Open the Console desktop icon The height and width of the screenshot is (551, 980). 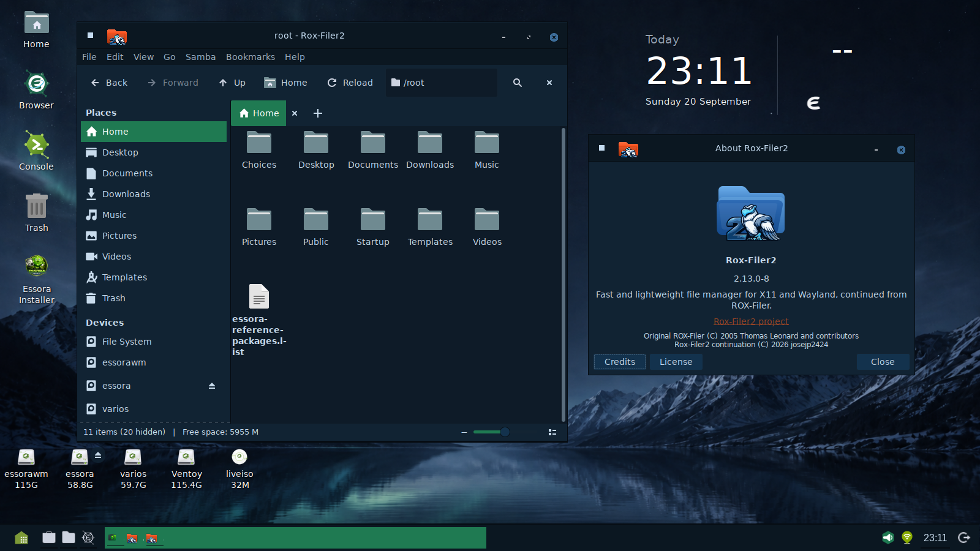[37, 151]
